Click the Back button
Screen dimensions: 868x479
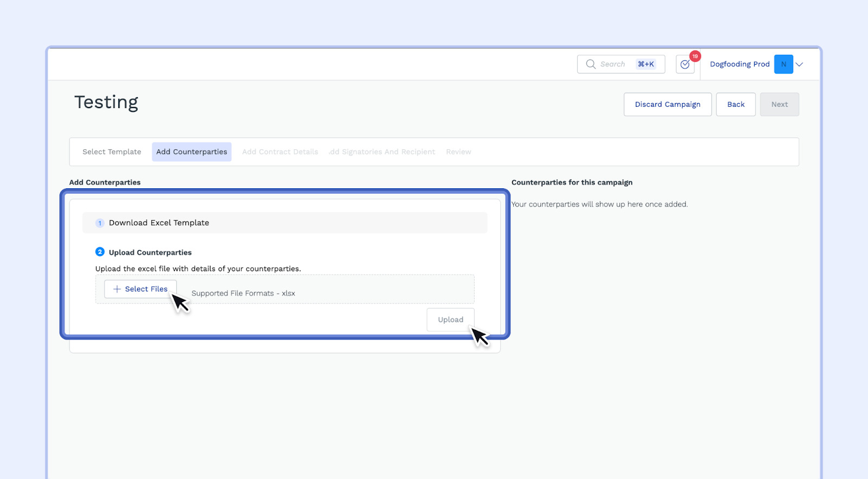(736, 104)
